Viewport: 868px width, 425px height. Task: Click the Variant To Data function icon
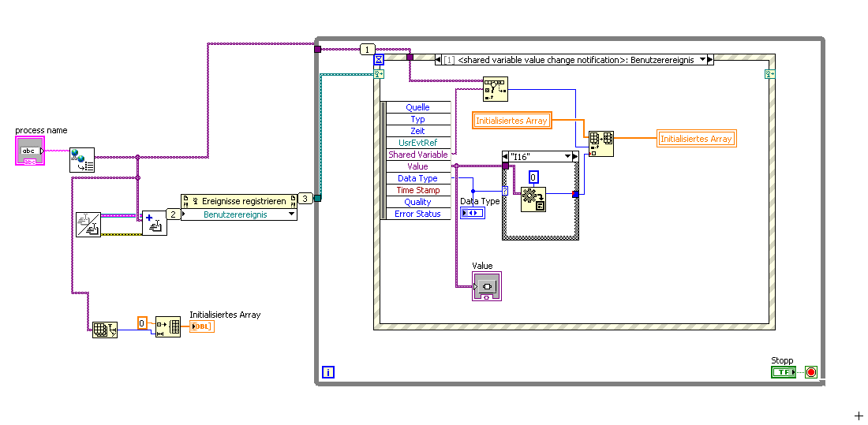[533, 199]
